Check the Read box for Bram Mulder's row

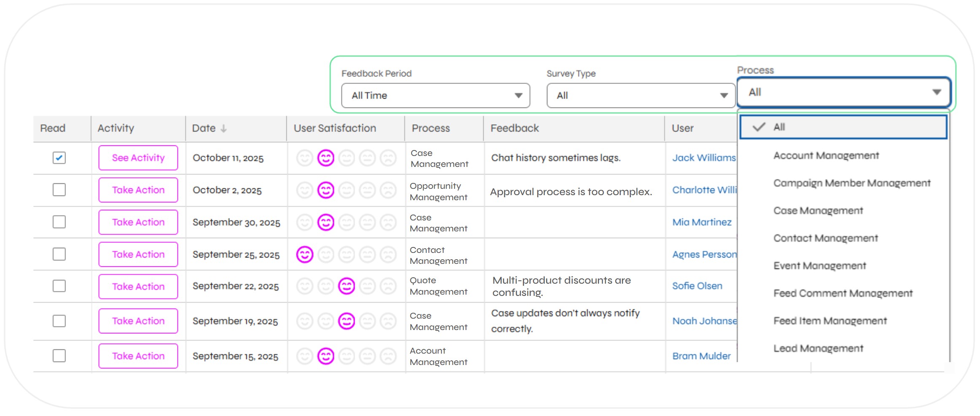point(59,356)
